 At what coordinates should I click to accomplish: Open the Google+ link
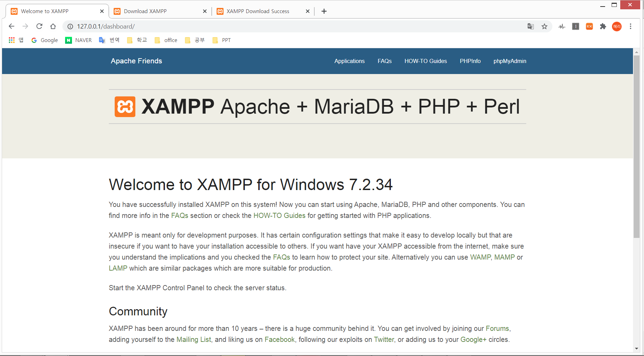tap(474, 339)
